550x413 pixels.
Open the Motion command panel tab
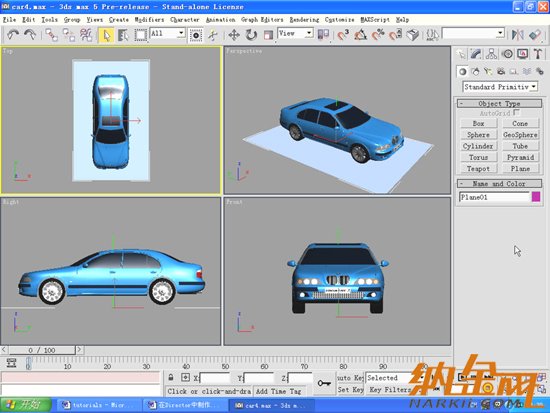pyautogui.click(x=507, y=54)
